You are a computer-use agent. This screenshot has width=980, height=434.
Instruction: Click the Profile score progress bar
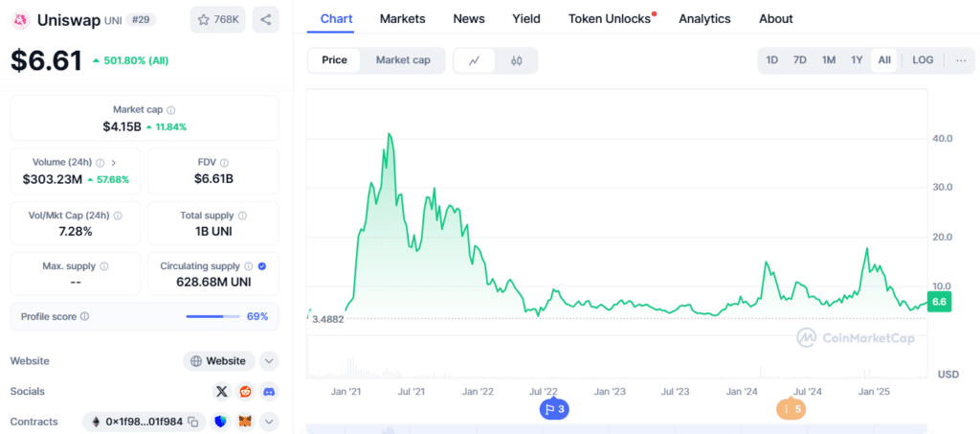tap(213, 316)
